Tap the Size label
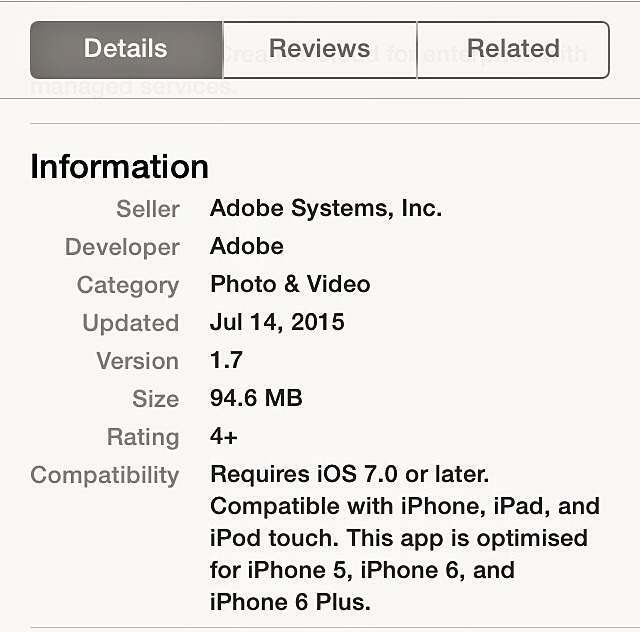 155,399
